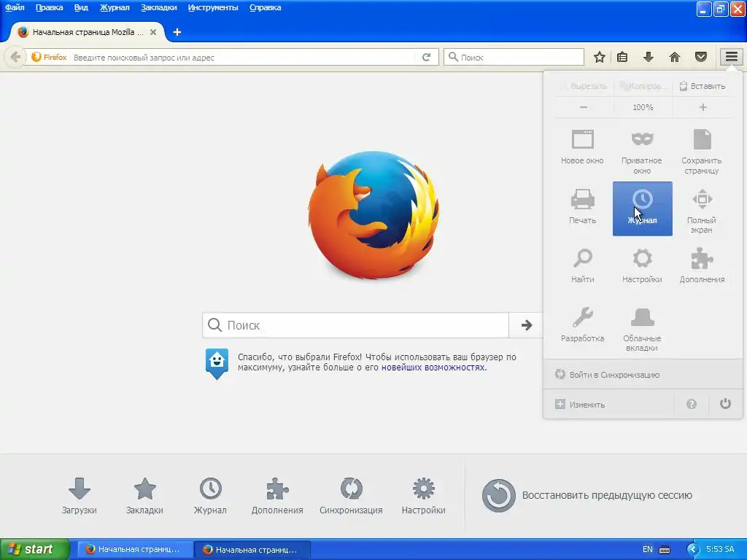Screen dimensions: 747x560
Task: Click the back arrow button
Action: point(15,57)
